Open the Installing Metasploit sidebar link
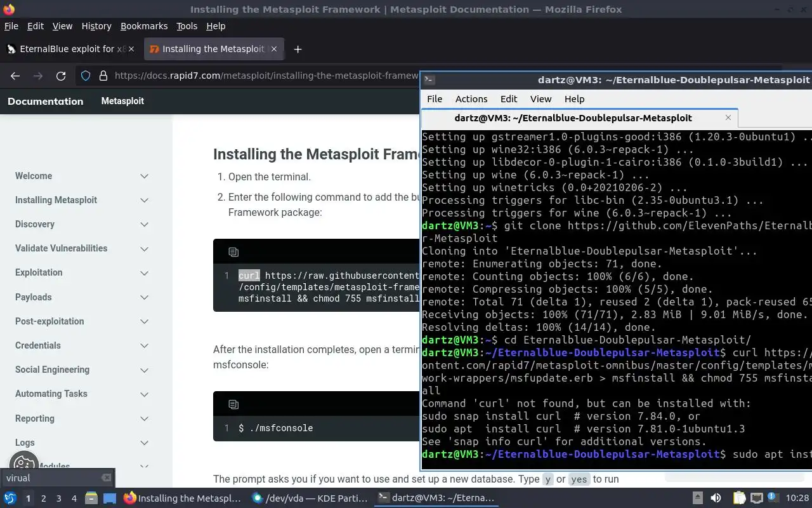 click(56, 200)
